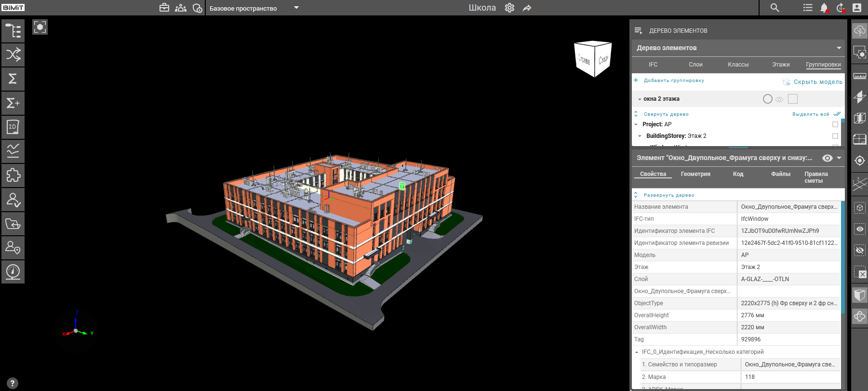868x391 pixels.
Task: Open the Геометрия tab
Action: point(695,174)
